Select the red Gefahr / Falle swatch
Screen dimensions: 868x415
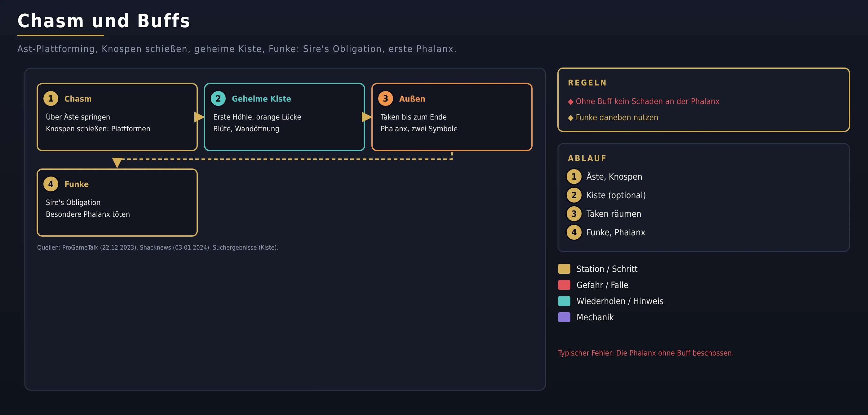[x=564, y=285]
